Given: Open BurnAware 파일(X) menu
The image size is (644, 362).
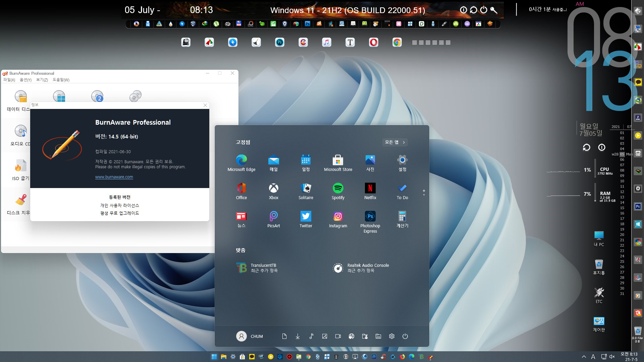Looking at the screenshot, I should [9, 80].
